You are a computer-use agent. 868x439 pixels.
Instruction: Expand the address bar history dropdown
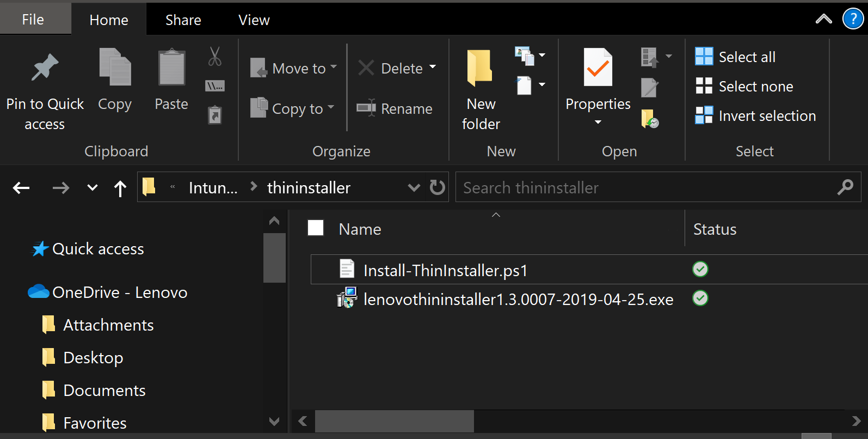point(414,188)
